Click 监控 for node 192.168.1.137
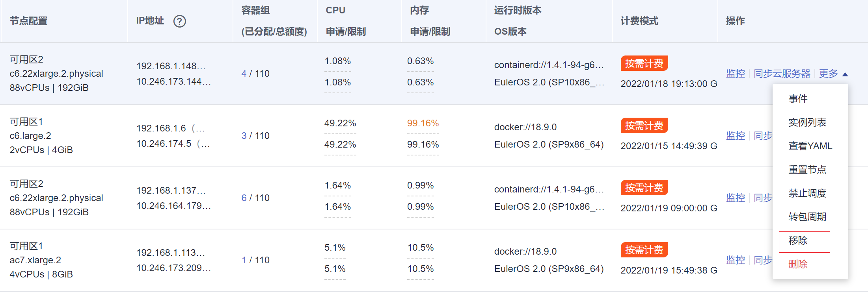 coord(735,198)
